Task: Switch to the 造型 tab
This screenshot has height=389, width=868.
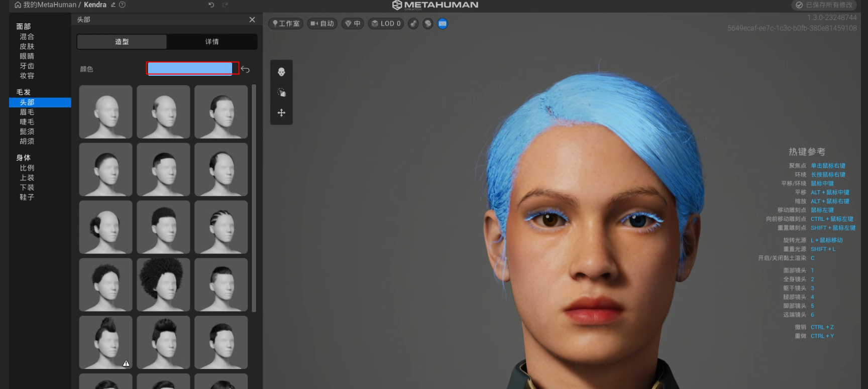Action: coord(122,42)
